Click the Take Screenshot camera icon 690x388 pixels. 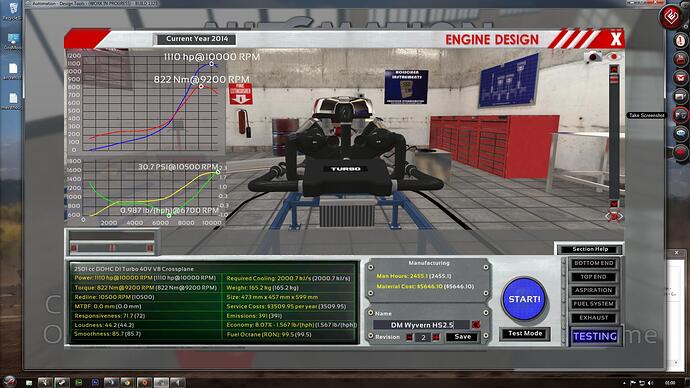point(680,115)
